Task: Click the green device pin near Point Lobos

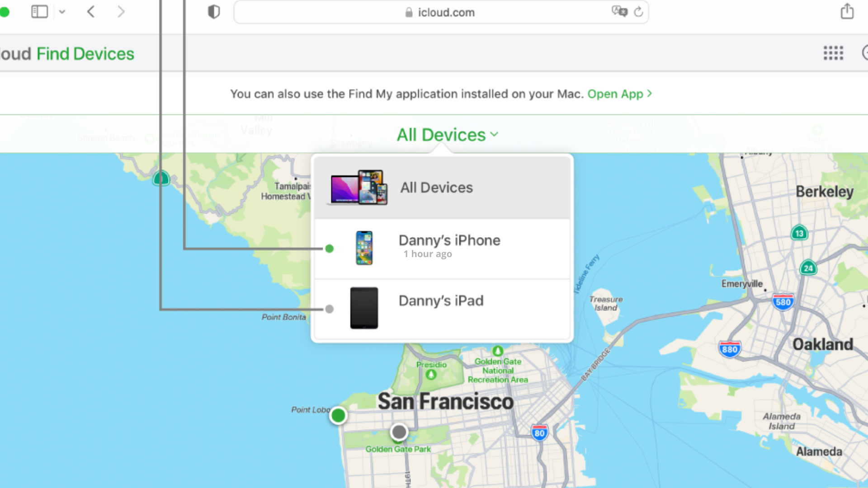Action: tap(337, 415)
